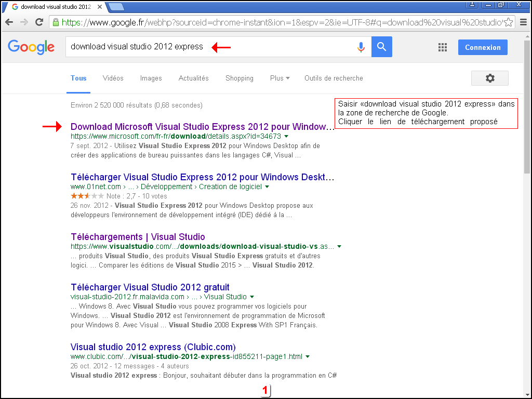Click the blue magnifier search button
Viewport: 532px width, 399px height.
click(x=382, y=47)
